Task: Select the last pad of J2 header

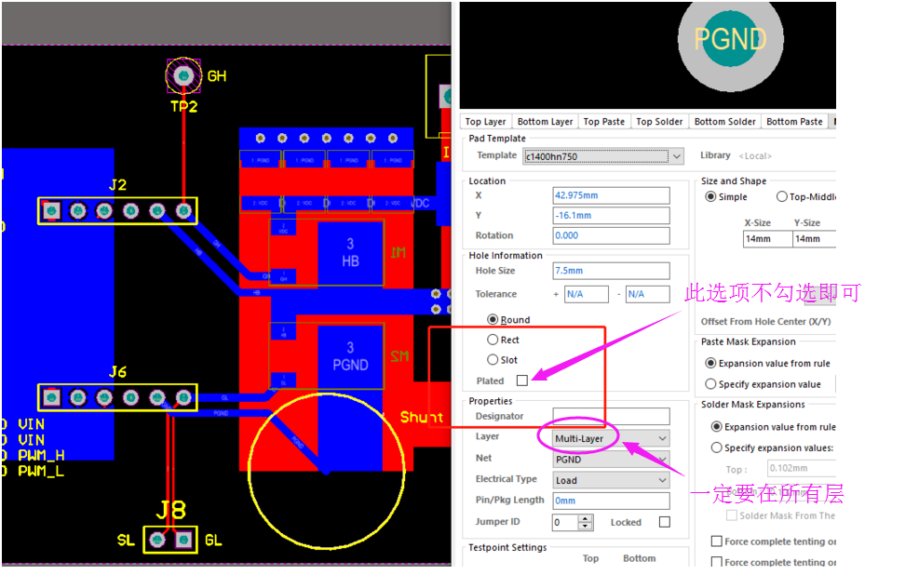Action: (x=183, y=210)
